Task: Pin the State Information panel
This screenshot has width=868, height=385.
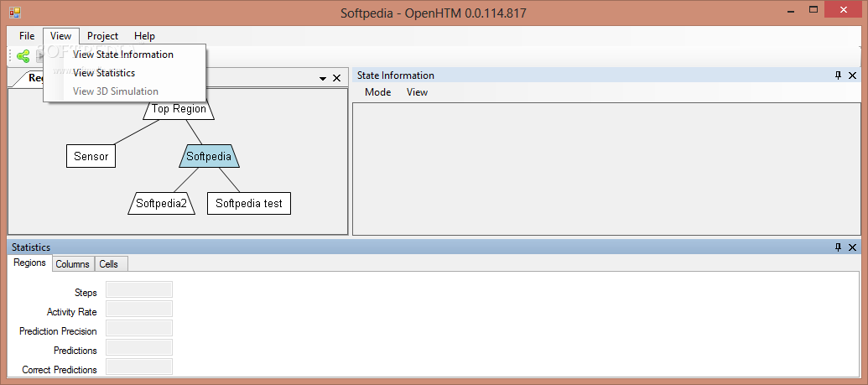Action: coord(838,75)
